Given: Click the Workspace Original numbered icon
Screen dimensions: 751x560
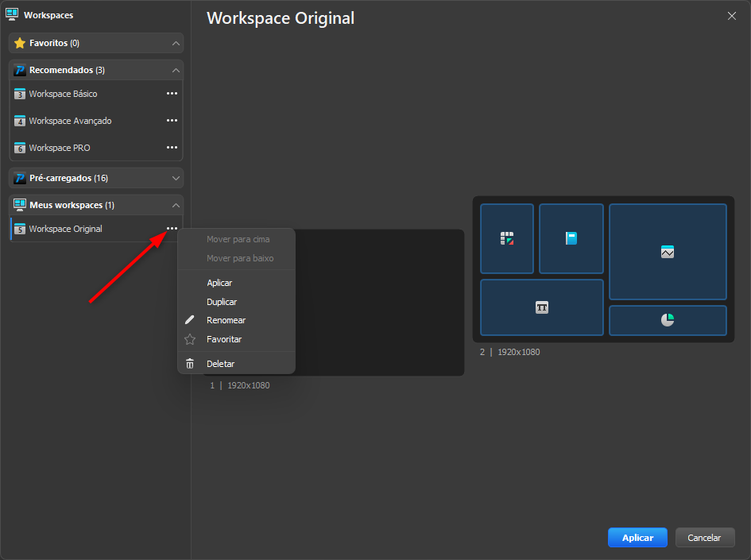Looking at the screenshot, I should tap(20, 229).
